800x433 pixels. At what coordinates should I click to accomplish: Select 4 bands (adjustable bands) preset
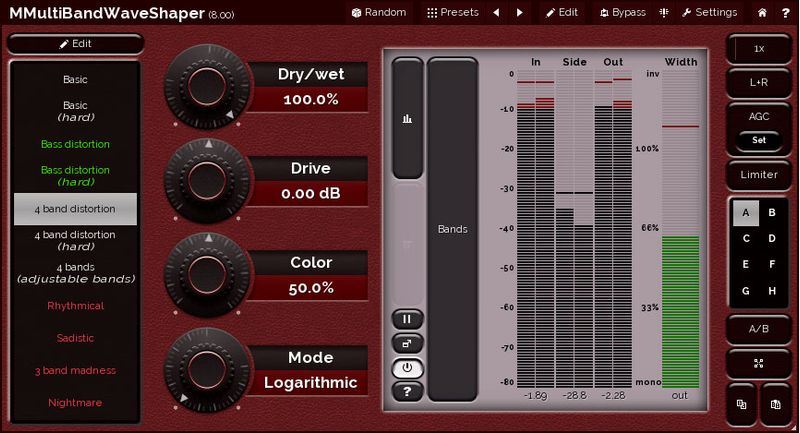click(x=76, y=273)
